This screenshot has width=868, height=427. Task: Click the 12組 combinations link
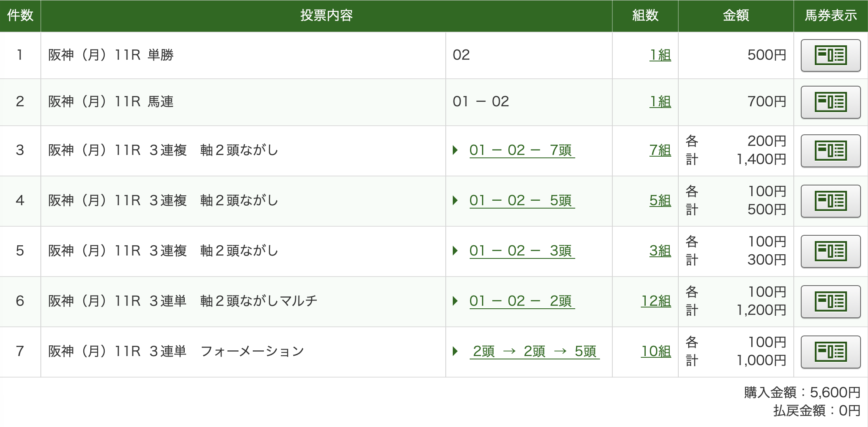[656, 301]
